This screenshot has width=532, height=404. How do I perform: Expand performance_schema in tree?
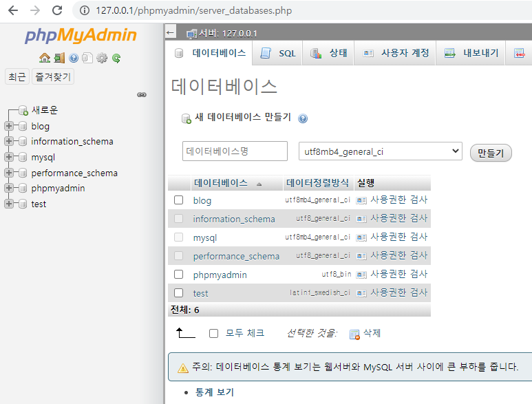click(9, 173)
